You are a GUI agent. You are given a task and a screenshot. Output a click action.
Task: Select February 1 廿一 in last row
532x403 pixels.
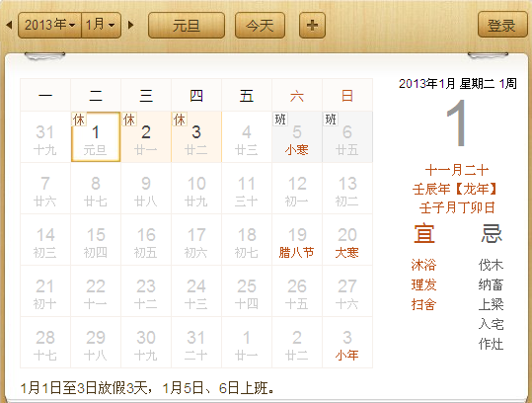[247, 343]
